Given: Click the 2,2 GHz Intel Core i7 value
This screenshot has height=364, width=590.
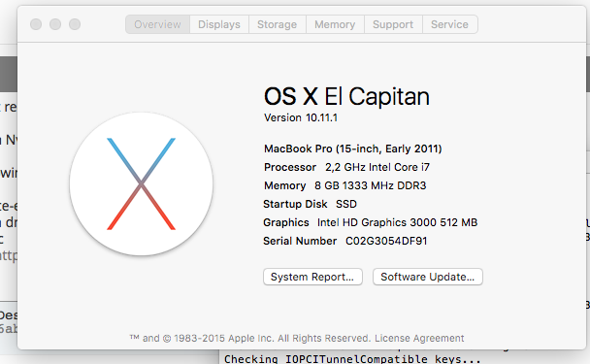Looking at the screenshot, I should 377,167.
